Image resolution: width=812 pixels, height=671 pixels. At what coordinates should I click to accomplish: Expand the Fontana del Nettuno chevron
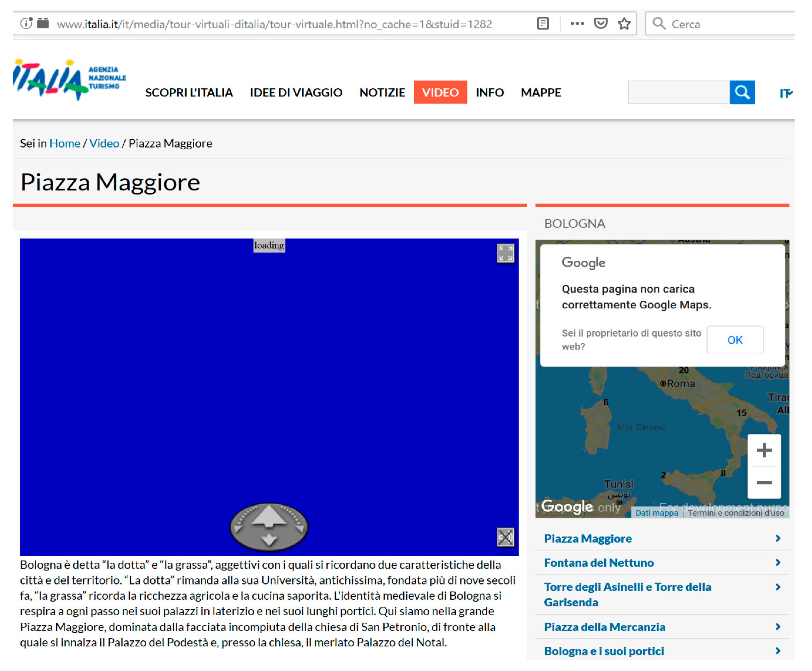(778, 562)
